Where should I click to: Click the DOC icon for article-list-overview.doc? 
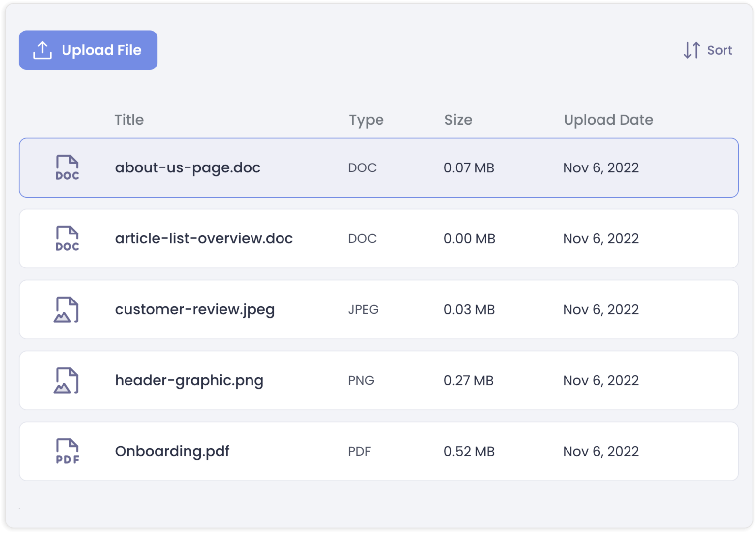tap(67, 238)
